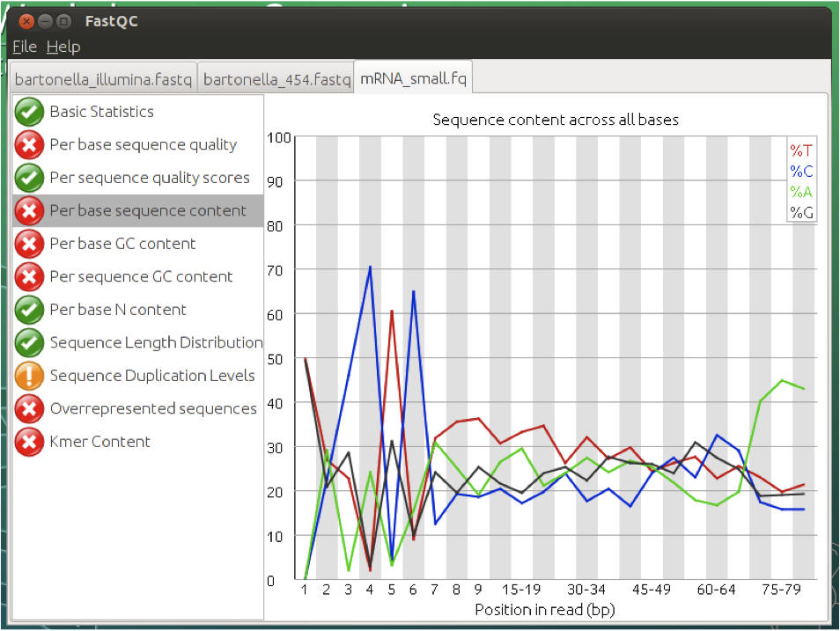This screenshot has height=631, width=840.
Task: Click the %T red legend entry
Action: point(801,150)
